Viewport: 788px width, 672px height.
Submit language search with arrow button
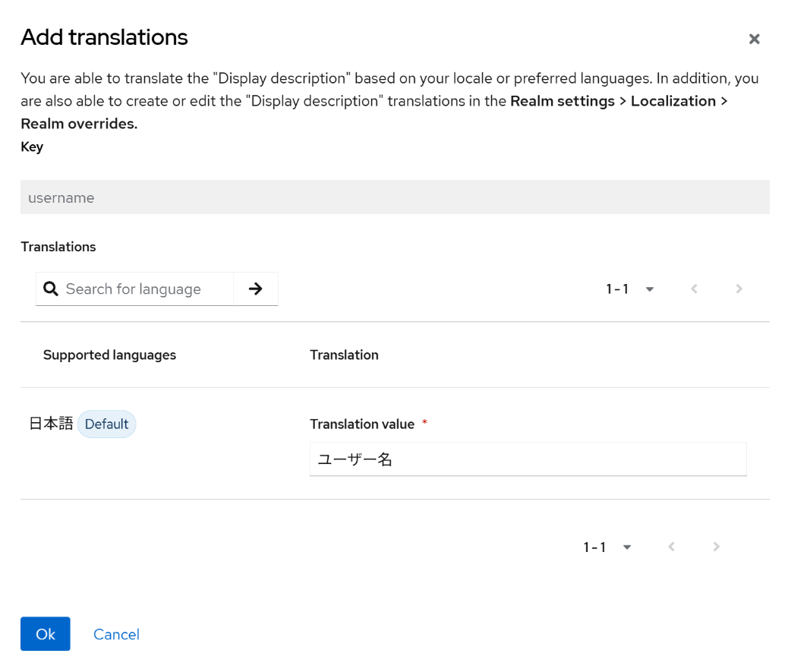click(x=255, y=289)
